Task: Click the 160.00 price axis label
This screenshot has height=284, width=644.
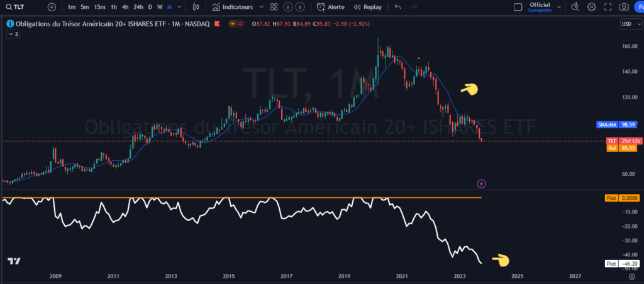Action: pos(629,46)
